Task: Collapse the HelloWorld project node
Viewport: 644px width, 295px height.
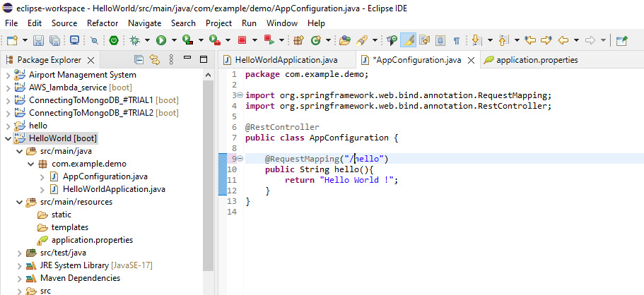Action: pyautogui.click(x=7, y=138)
